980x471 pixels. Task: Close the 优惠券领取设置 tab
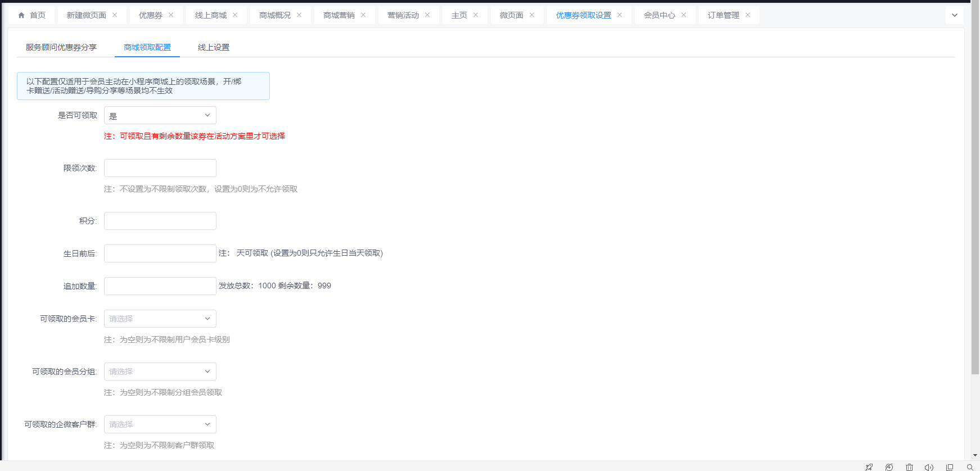(x=620, y=15)
